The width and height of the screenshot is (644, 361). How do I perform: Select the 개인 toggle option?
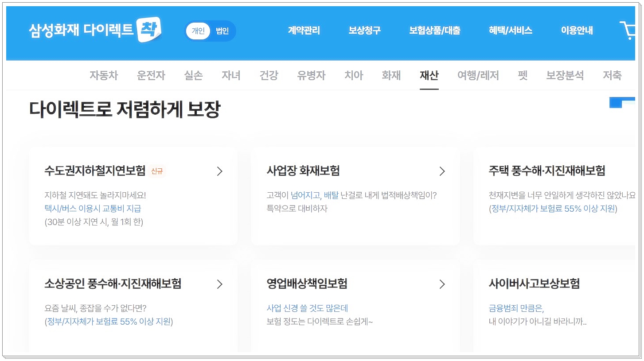click(x=198, y=31)
